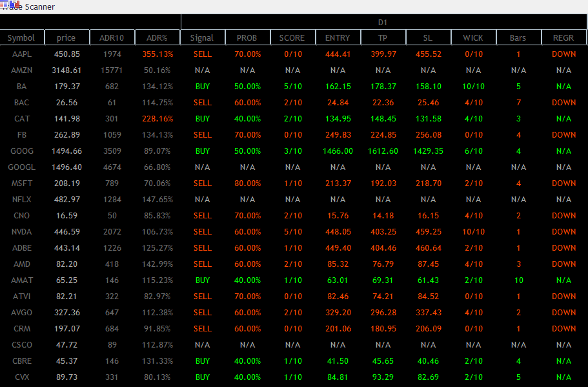Click the FB symbol
The width and height of the screenshot is (588, 387).
[x=22, y=135]
